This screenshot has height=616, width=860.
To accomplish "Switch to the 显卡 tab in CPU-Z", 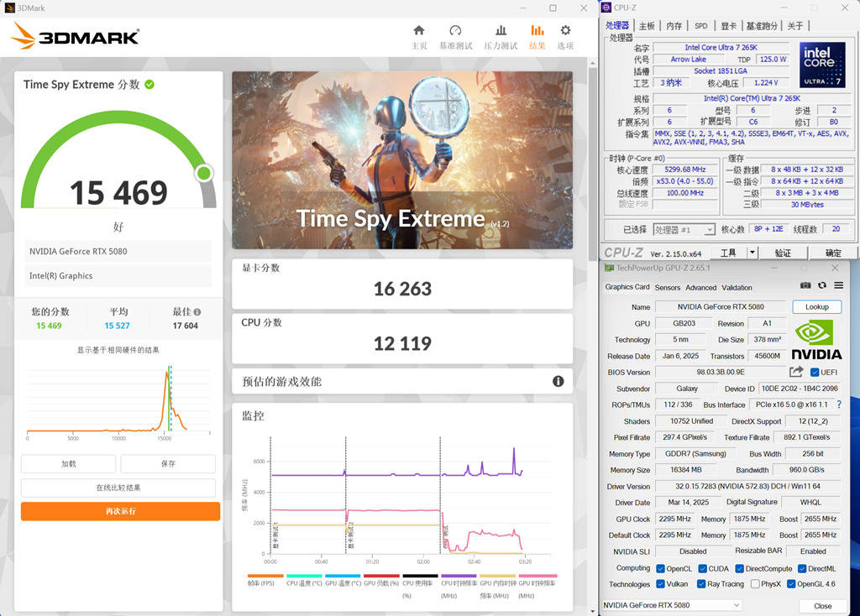I will [728, 26].
